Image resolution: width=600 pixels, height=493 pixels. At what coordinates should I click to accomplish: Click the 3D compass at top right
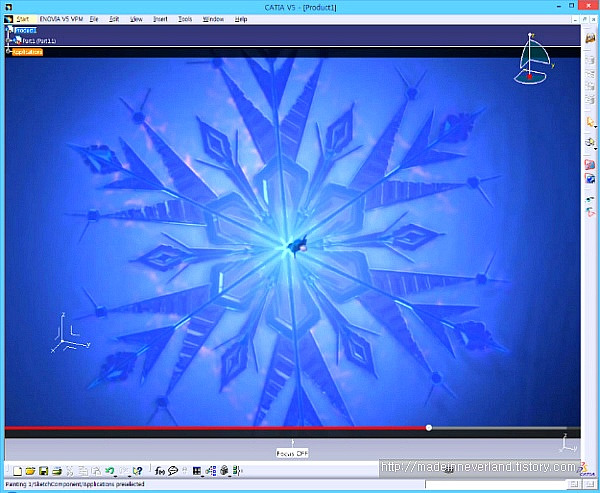533,59
